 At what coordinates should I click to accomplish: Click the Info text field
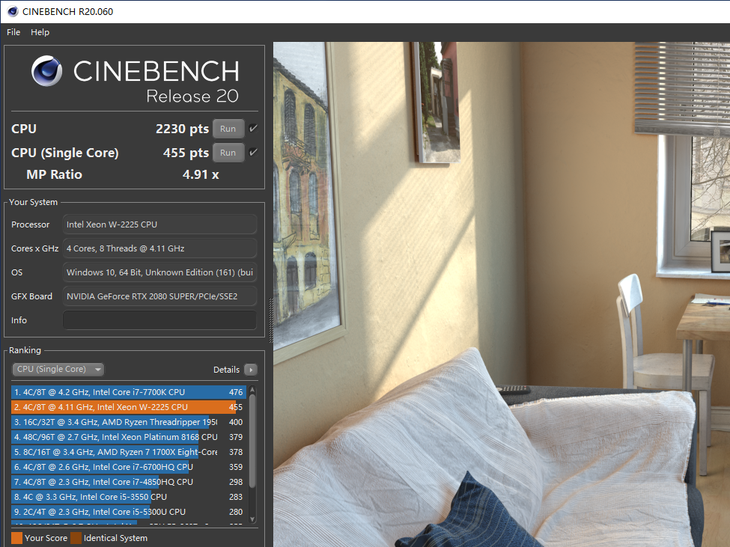coord(160,320)
